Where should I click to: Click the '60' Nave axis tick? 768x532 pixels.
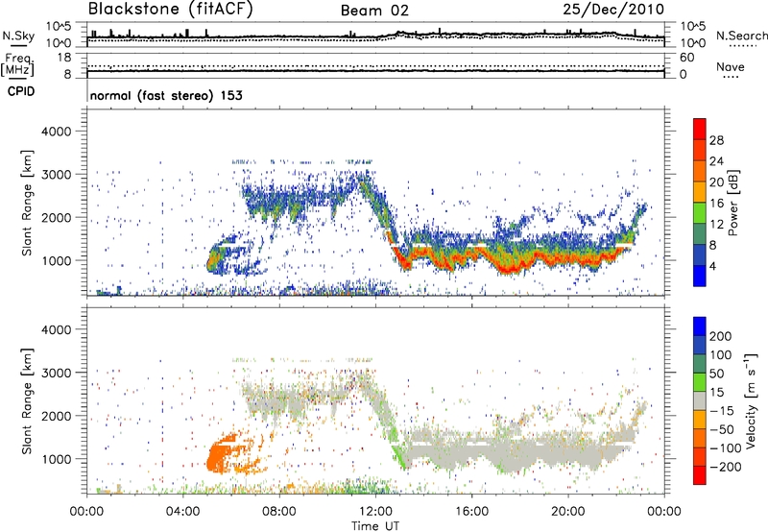(686, 58)
